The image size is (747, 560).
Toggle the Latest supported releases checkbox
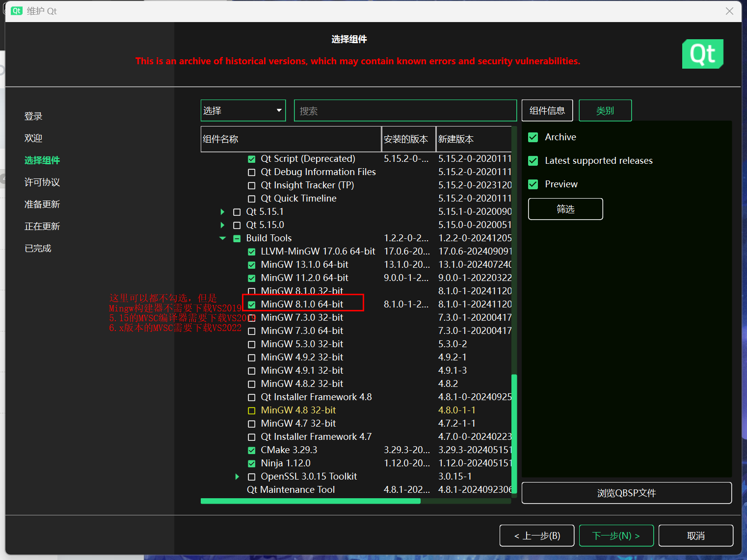click(x=533, y=161)
